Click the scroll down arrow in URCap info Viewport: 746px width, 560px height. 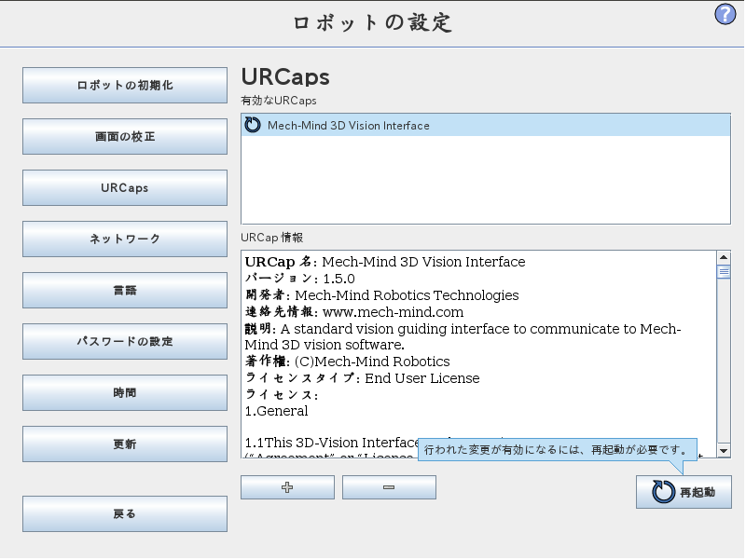click(x=724, y=451)
